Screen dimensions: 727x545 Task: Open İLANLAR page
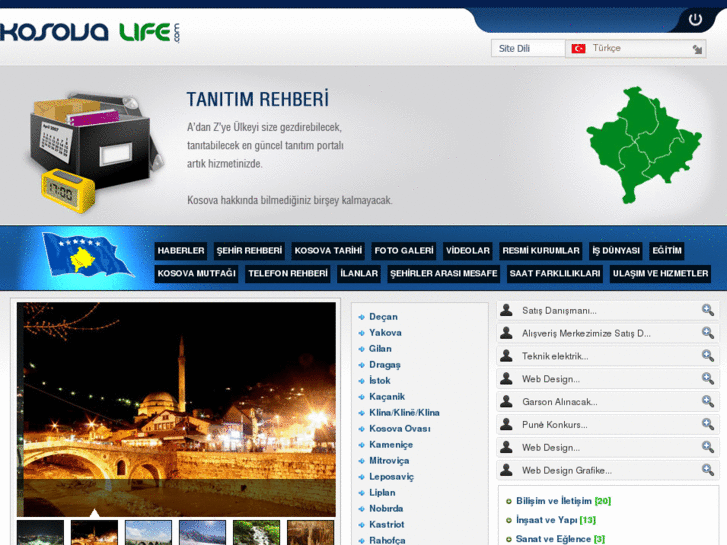tap(359, 273)
